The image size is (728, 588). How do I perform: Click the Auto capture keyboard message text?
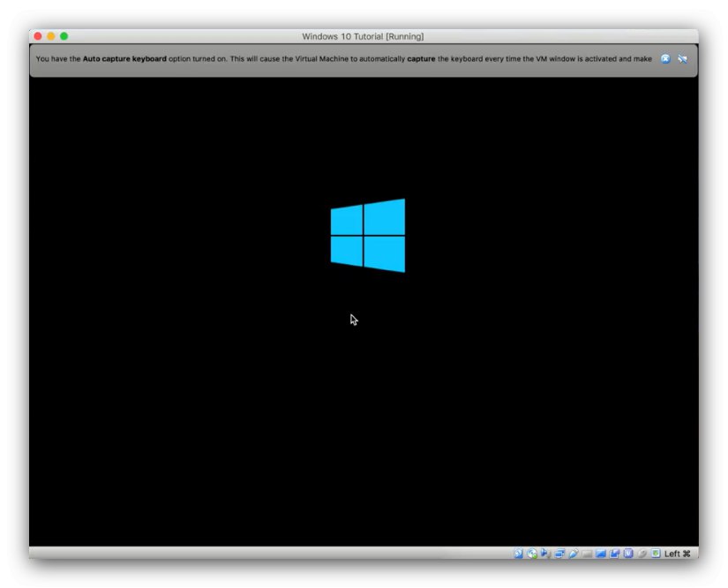coord(343,59)
